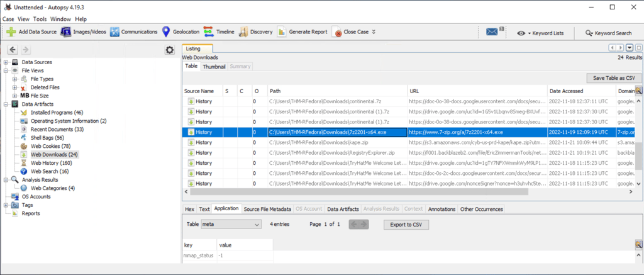
Task: Open the Communications tool icon
Action: tap(114, 31)
